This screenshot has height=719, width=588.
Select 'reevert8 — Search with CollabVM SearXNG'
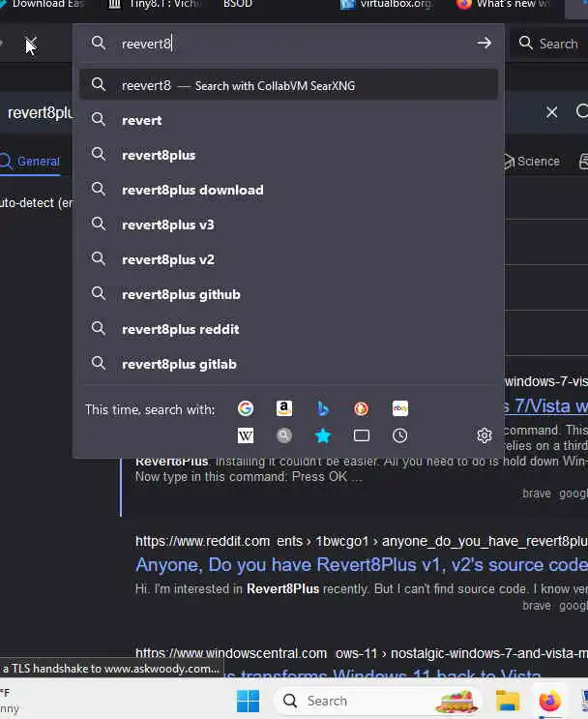(289, 84)
